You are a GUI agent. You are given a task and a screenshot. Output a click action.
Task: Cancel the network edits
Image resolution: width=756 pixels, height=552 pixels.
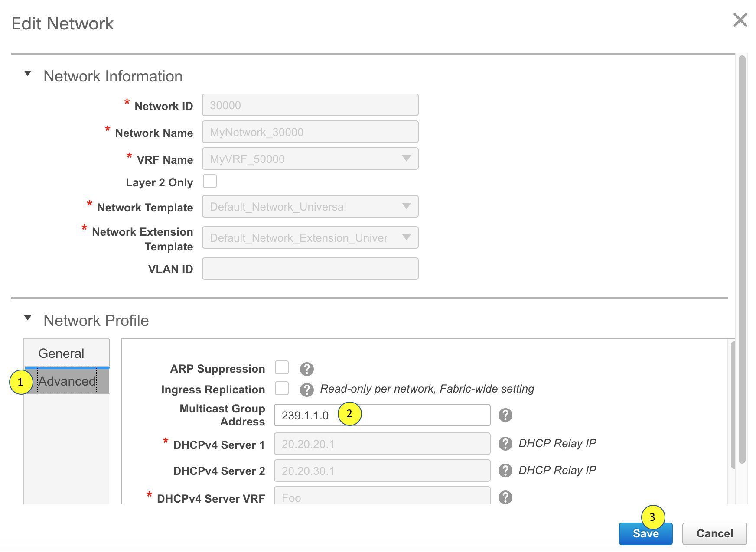coord(714,533)
